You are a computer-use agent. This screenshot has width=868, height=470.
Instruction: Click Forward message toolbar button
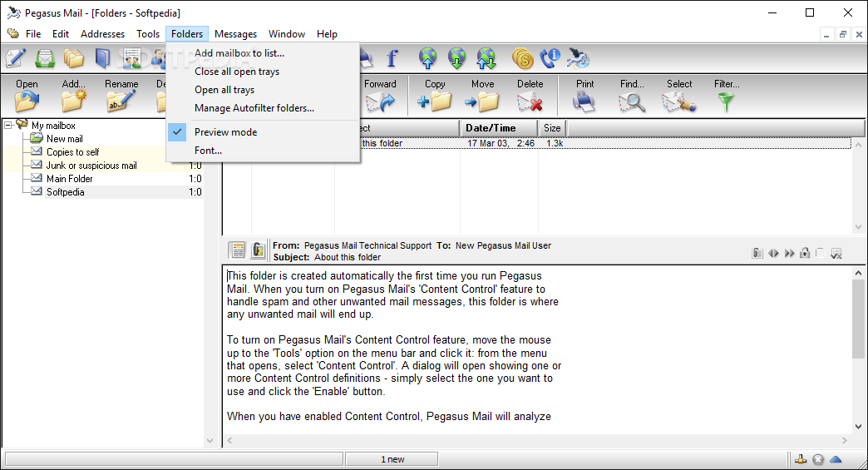(380, 95)
